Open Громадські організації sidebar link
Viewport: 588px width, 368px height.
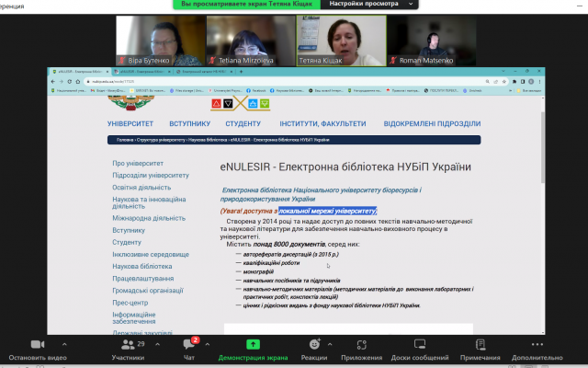148,291
